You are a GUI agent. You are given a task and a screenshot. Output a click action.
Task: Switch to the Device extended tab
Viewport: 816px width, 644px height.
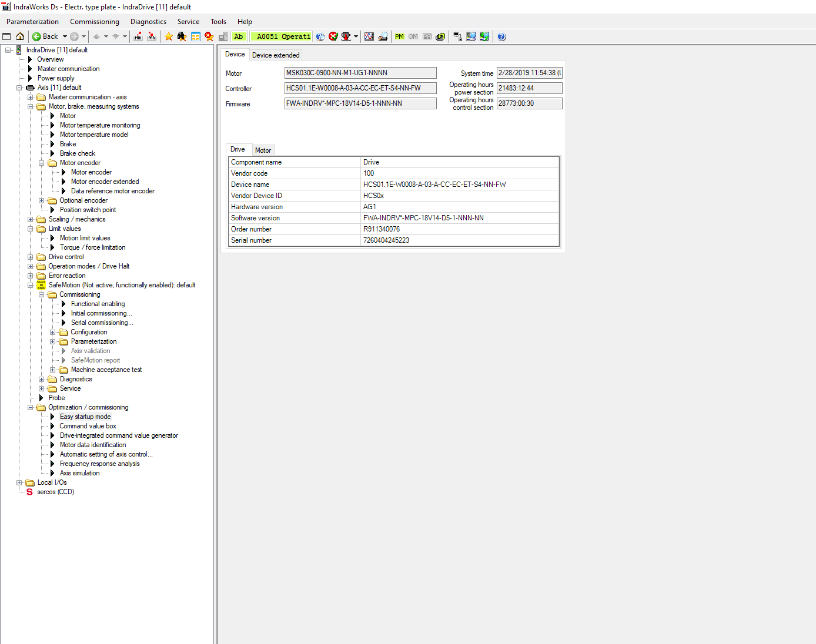coord(276,55)
